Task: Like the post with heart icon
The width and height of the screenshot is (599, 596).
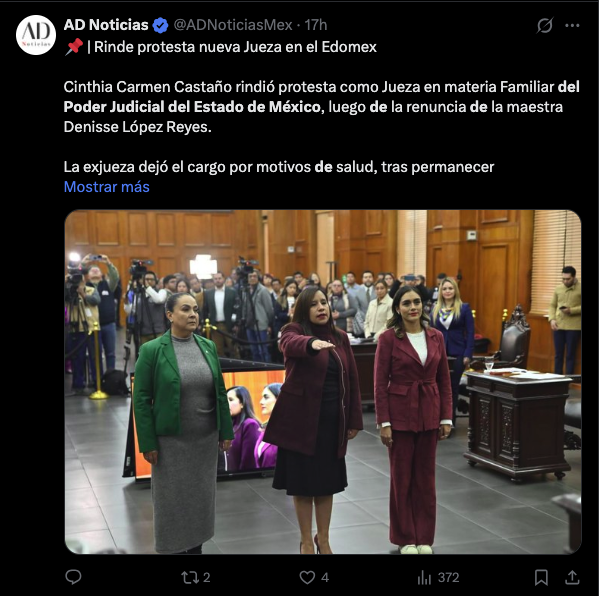Action: click(x=307, y=577)
